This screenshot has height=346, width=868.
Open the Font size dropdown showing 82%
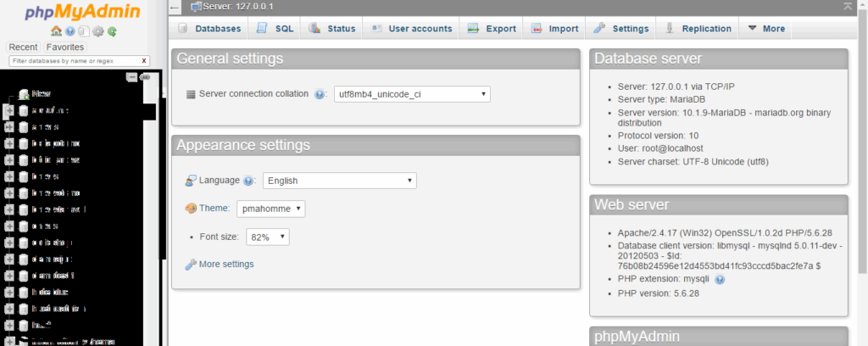[267, 237]
